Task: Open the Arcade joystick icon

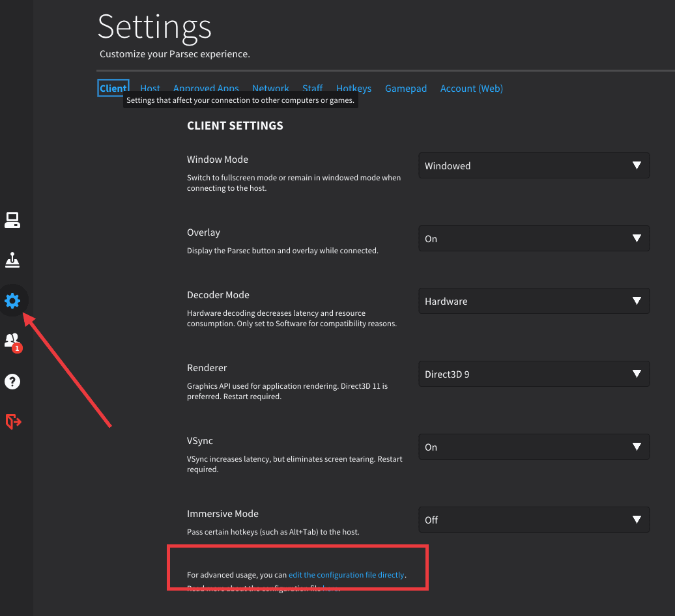Action: point(12,260)
